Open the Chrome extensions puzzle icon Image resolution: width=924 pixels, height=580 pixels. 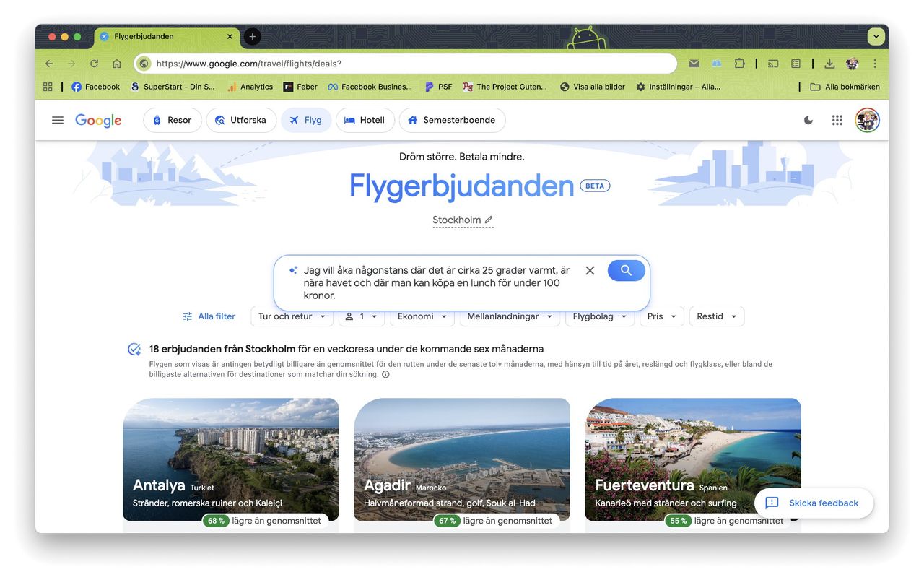point(739,64)
